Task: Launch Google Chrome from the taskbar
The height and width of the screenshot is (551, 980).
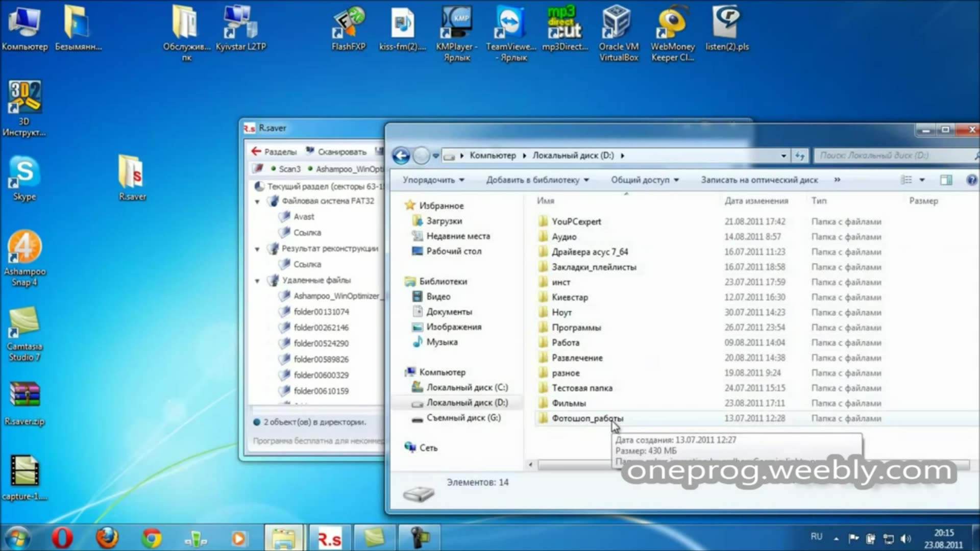Action: tap(152, 538)
